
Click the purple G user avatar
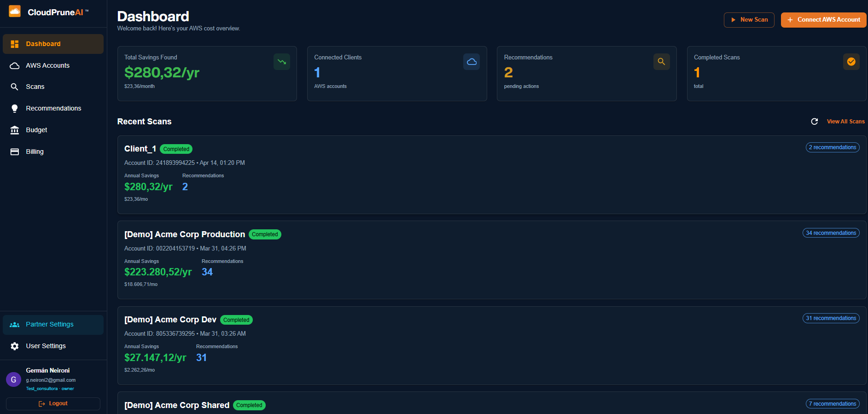[13, 379]
